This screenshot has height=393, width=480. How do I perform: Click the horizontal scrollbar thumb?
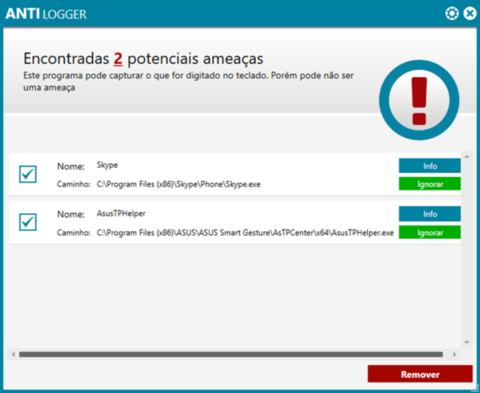(231, 354)
